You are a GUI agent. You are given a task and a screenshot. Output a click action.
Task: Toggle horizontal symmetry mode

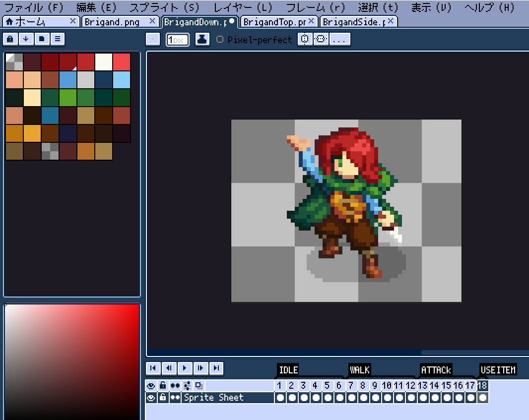(305, 39)
